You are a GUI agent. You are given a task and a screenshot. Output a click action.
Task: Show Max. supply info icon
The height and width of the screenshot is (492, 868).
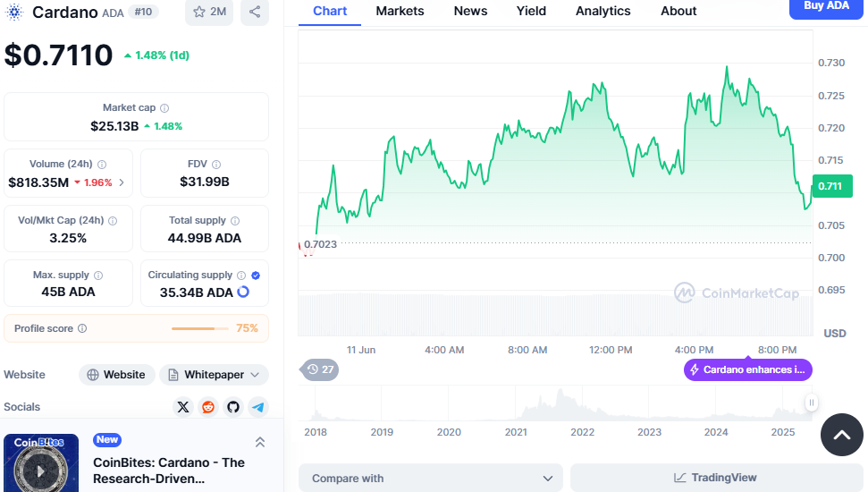(x=98, y=276)
